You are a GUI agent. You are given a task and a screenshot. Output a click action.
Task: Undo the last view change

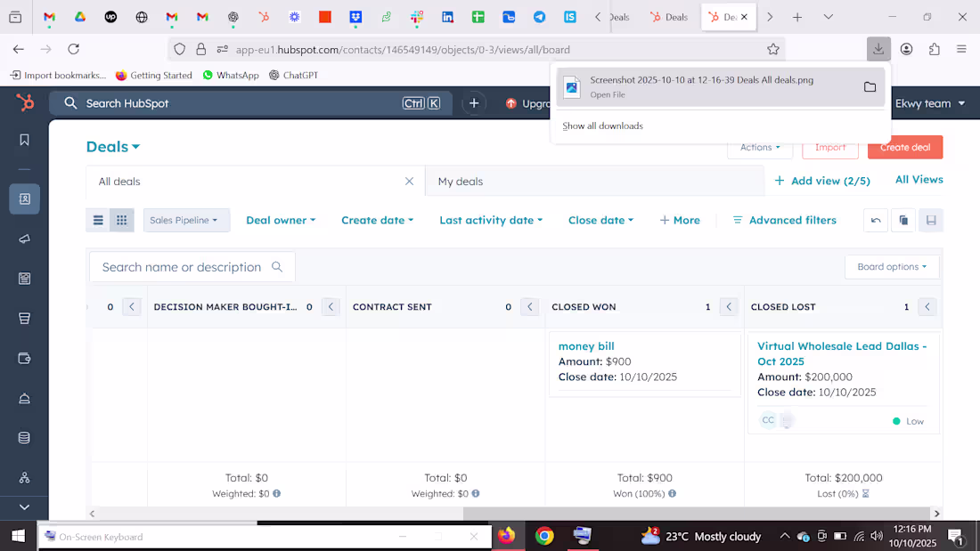point(875,220)
